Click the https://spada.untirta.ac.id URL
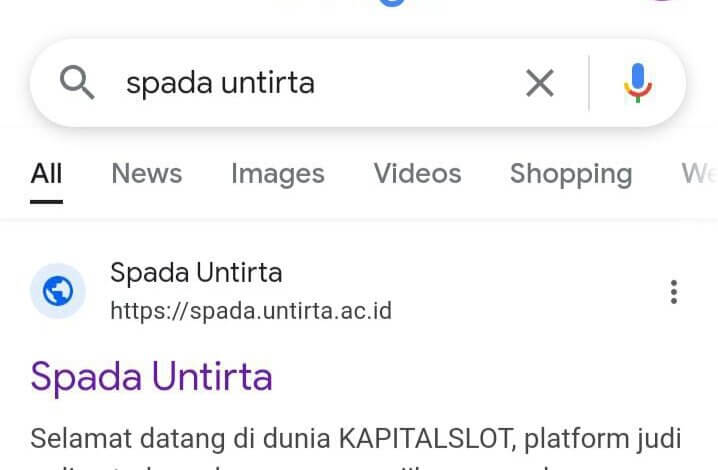The height and width of the screenshot is (470, 718). point(251,311)
